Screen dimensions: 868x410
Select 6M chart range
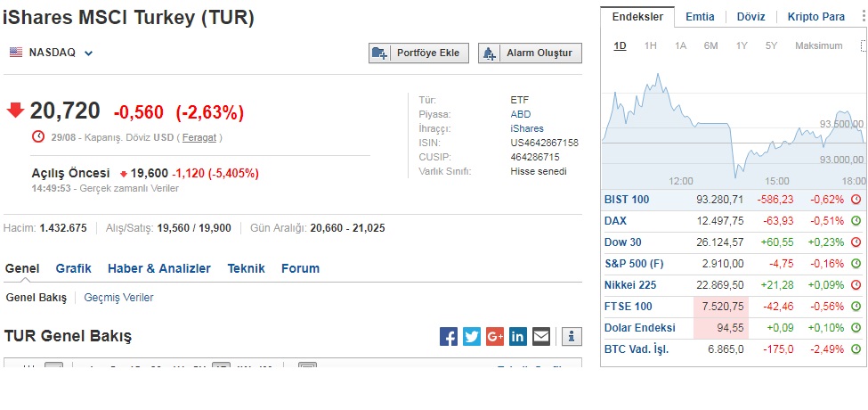click(710, 46)
